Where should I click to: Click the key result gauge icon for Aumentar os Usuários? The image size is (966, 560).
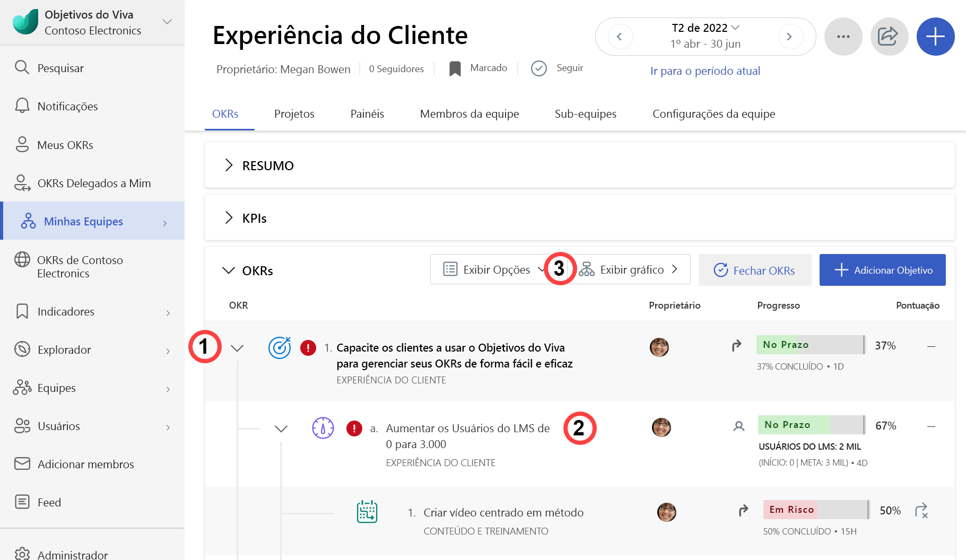click(x=323, y=428)
